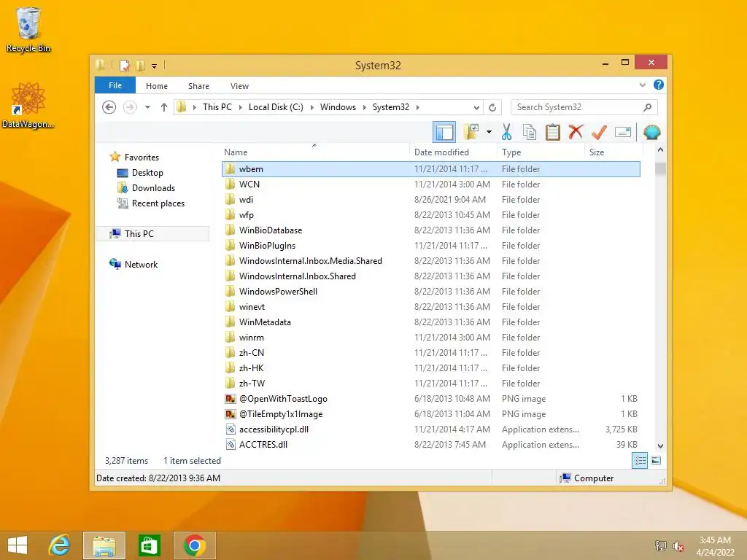Open the Home ribbon tab
This screenshot has height=560, width=747.
(157, 86)
